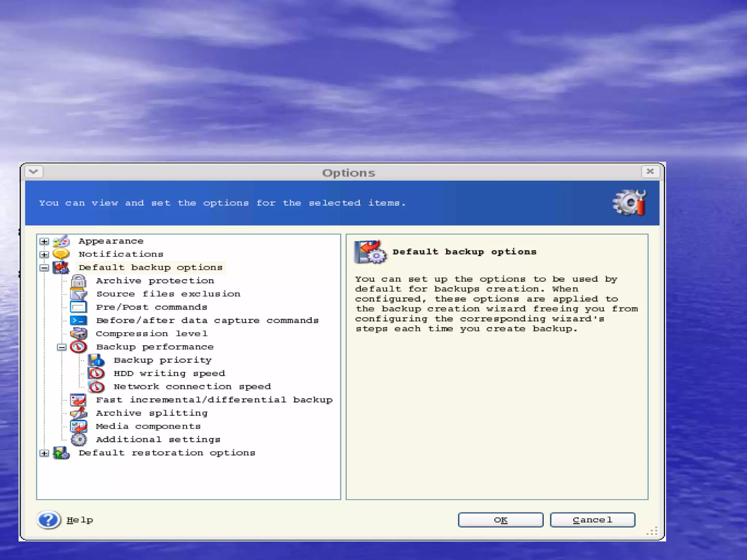Click the Compression level icon
This screenshot has height=560, width=747.
point(78,334)
